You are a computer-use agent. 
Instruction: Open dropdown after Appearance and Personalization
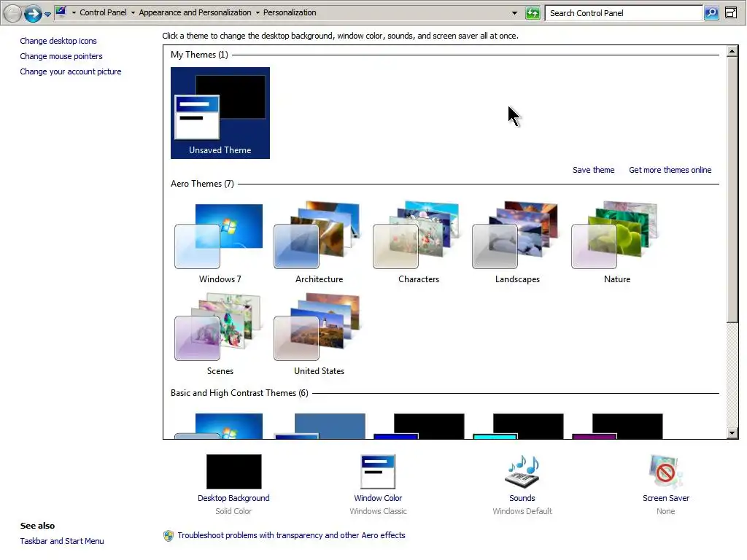click(x=258, y=13)
